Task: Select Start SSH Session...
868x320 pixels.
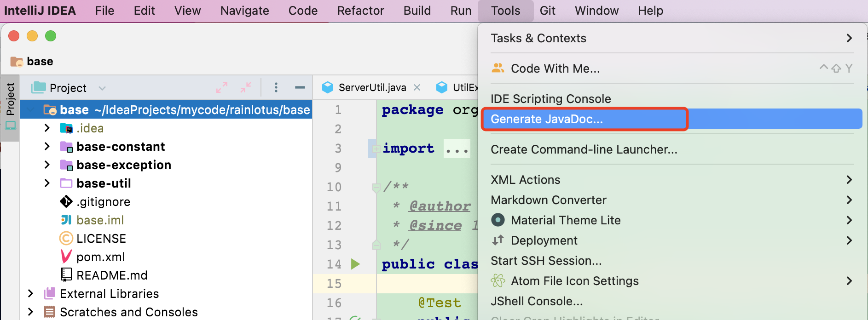Action: click(672, 261)
